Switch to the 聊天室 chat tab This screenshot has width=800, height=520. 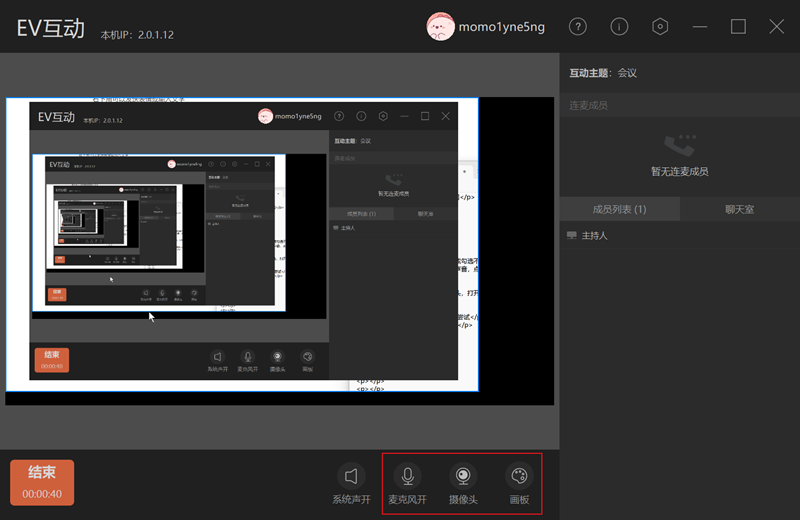pos(739,209)
